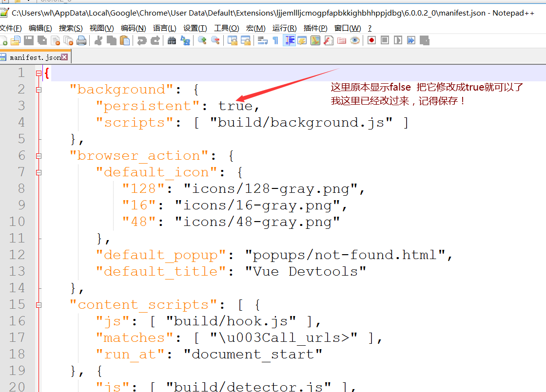
Task: Zoom in on the text
Action: pos(202,40)
